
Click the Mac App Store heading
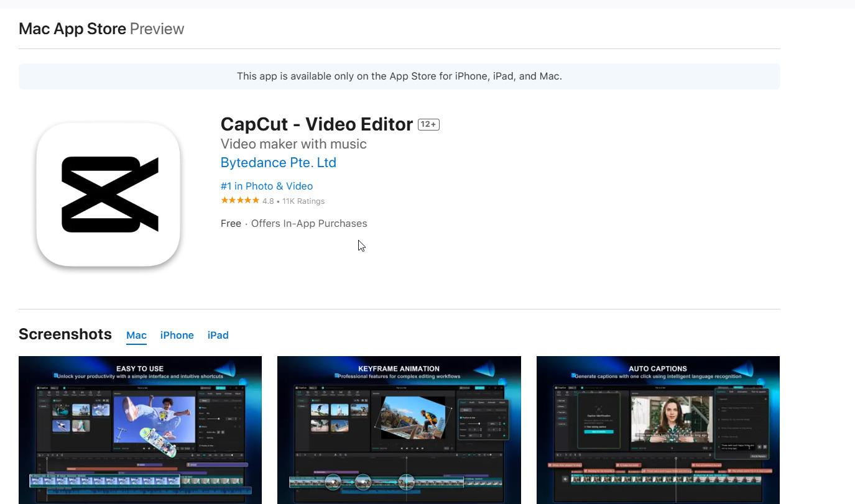click(x=73, y=29)
